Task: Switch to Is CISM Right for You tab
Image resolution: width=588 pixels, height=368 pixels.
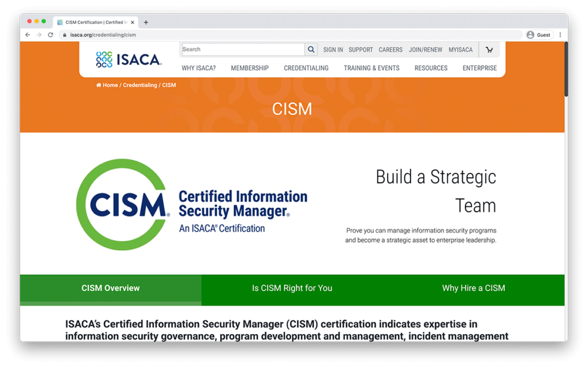Action: point(292,288)
